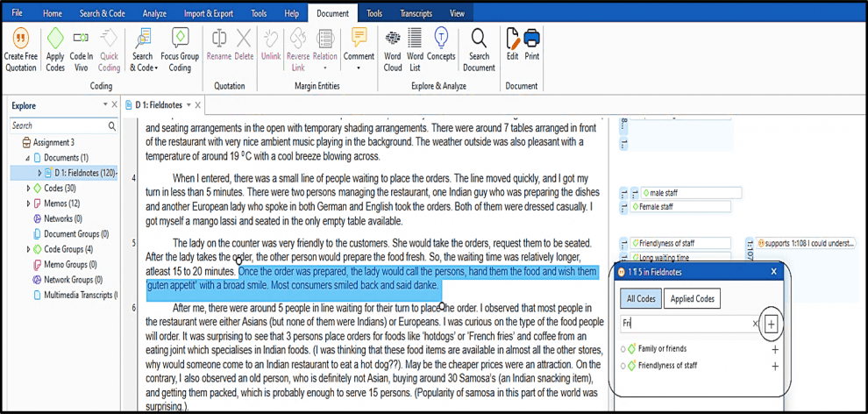
Task: Select the Code In Vivo tool
Action: [x=82, y=39]
